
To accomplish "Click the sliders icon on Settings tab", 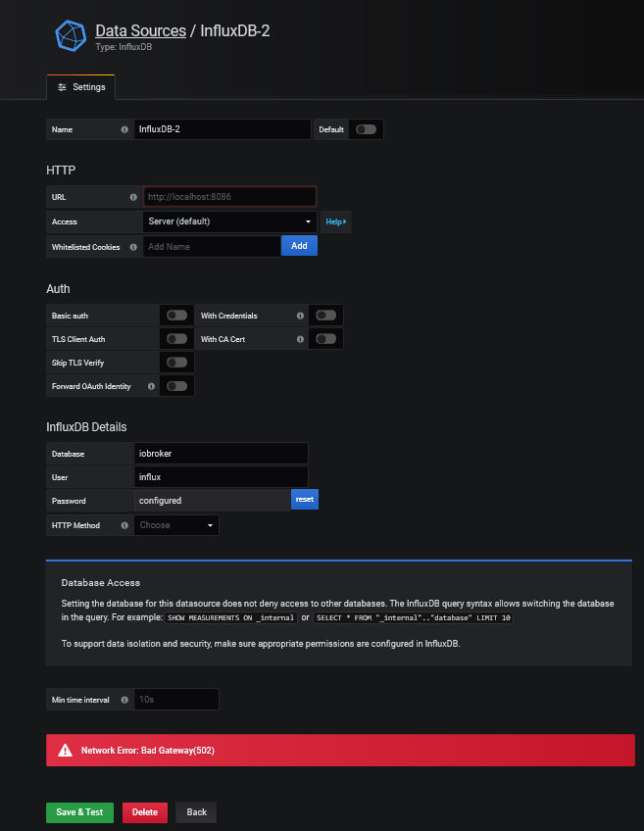I will (62, 87).
